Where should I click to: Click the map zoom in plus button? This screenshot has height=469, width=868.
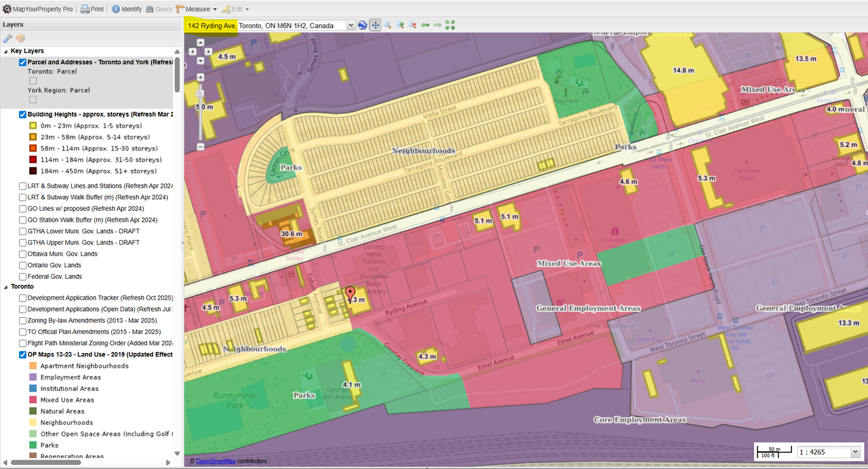[x=201, y=77]
